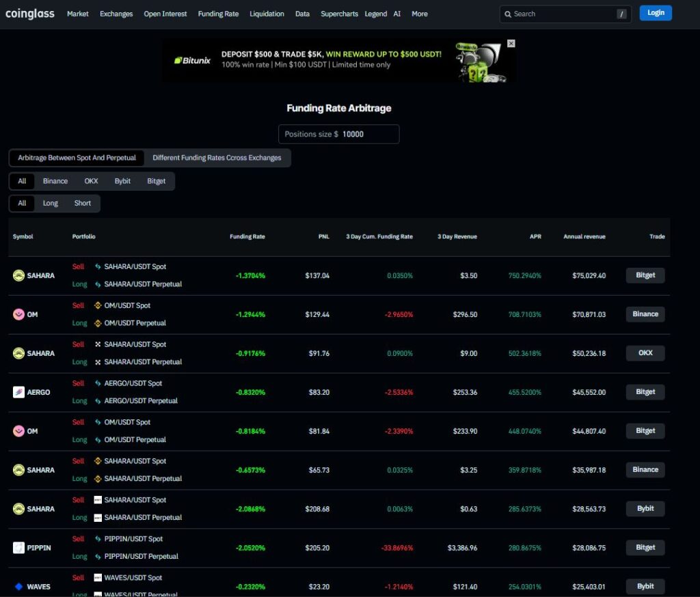Select the Short position filter

[x=83, y=203]
